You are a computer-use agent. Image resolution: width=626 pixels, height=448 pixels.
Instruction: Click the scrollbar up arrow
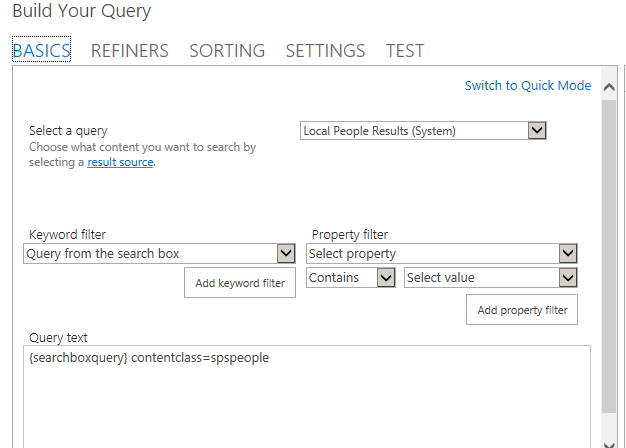[610, 87]
